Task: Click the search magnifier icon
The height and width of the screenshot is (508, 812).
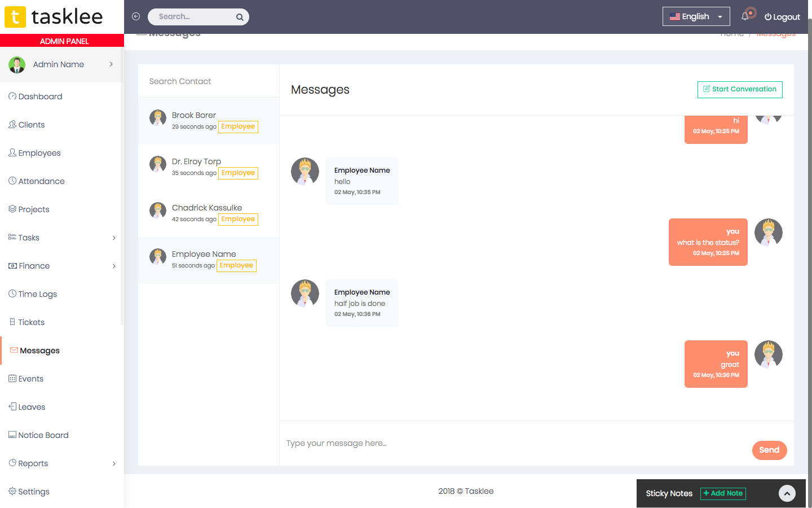Action: tap(239, 16)
